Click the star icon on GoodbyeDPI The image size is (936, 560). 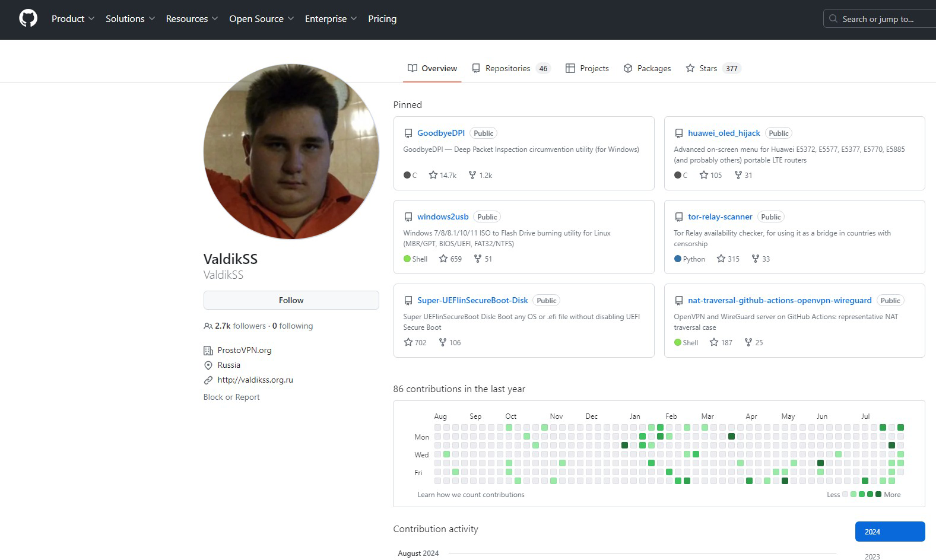click(x=433, y=175)
